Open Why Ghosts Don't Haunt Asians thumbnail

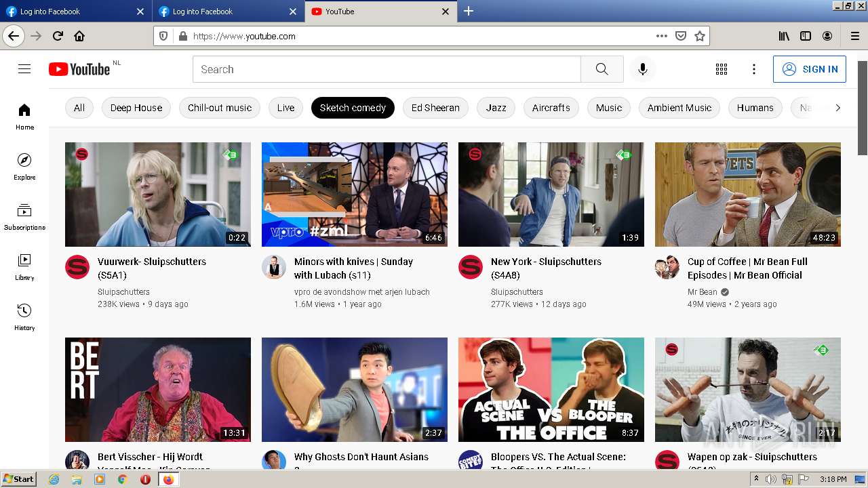tap(355, 390)
